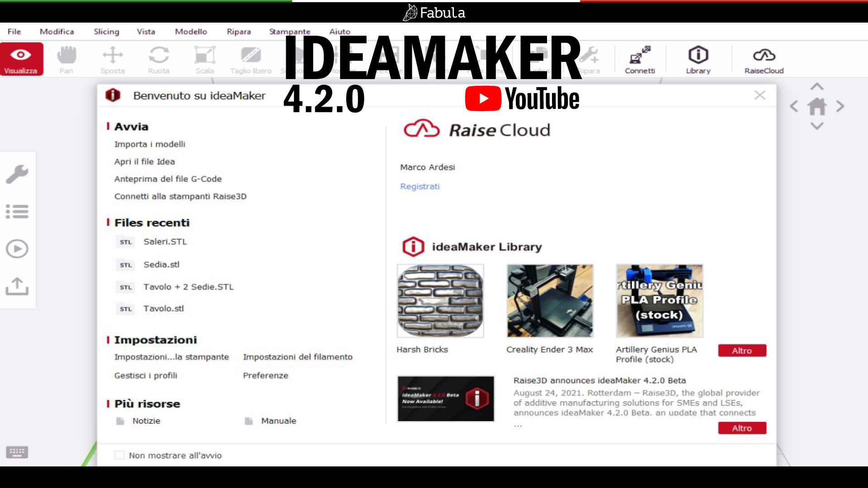Screen dimensions: 868x488
Task: Open Preferenze
Action: (265, 375)
